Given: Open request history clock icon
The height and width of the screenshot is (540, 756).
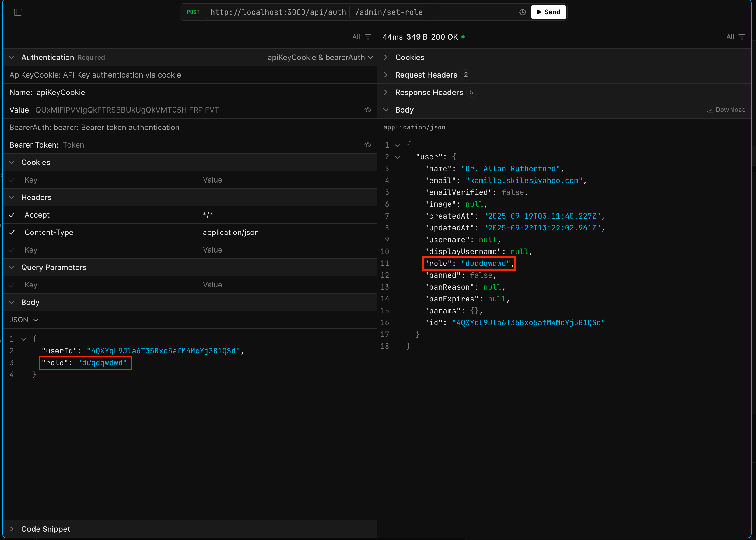Looking at the screenshot, I should [x=522, y=12].
